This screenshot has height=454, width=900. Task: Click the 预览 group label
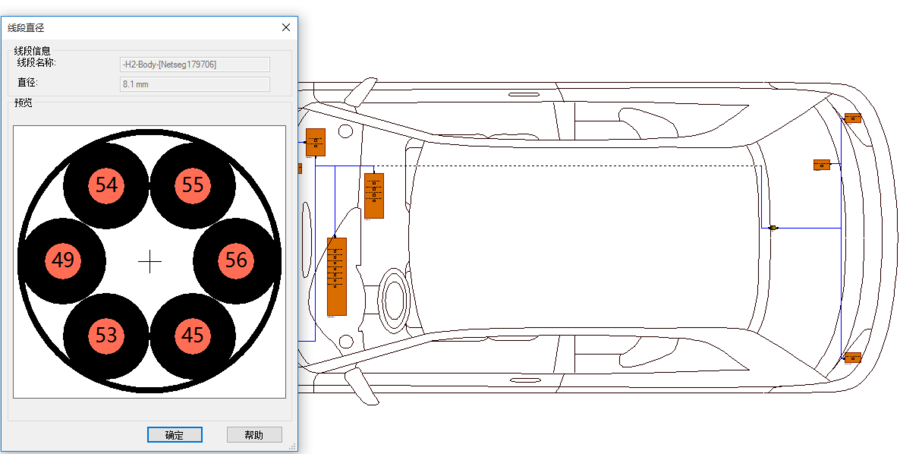point(24,103)
